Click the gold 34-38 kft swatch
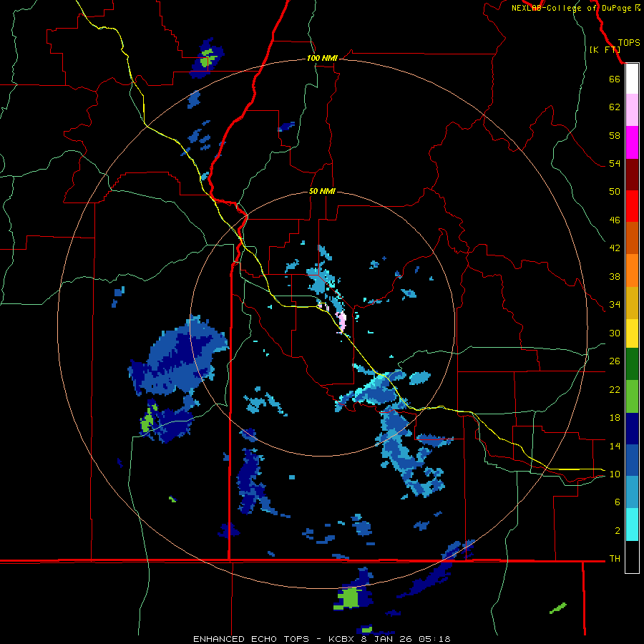The image size is (644, 644). pos(632,303)
